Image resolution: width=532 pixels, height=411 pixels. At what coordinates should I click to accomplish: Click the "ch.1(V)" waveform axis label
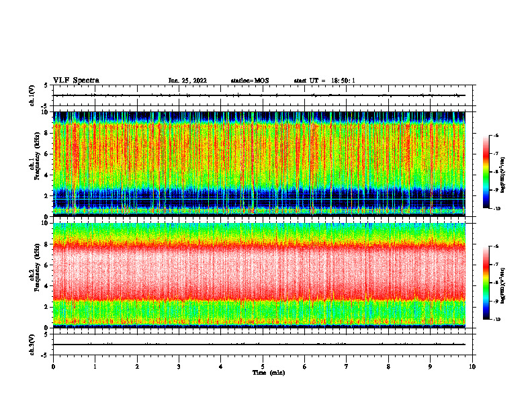pos(32,95)
